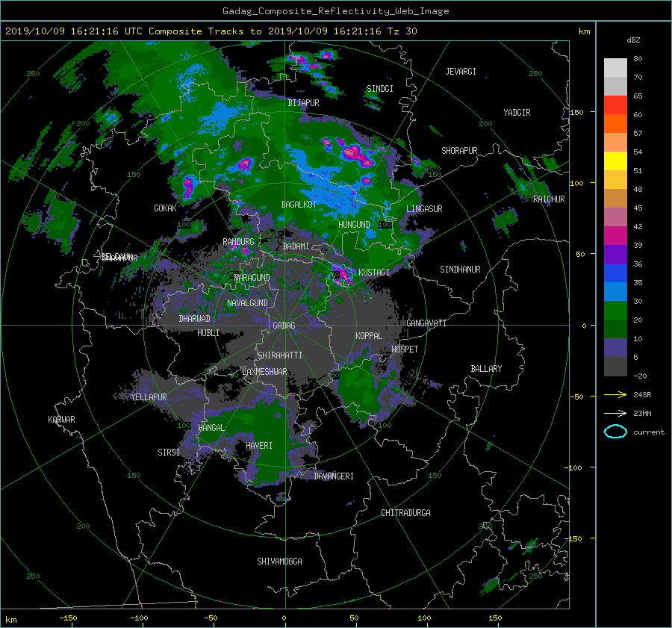Click the LAXMESHWAR city label
The width and height of the screenshot is (672, 628).
(x=264, y=372)
